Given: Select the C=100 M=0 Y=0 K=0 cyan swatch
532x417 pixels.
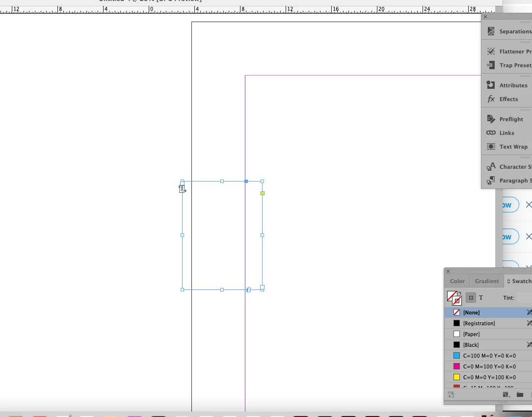Looking at the screenshot, I should 488,356.
